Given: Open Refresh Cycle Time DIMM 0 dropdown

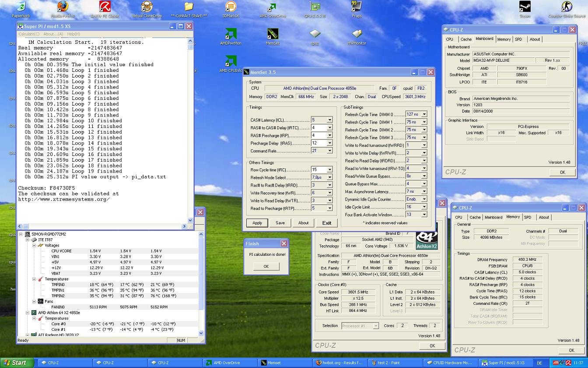Looking at the screenshot, I should tap(424, 114).
